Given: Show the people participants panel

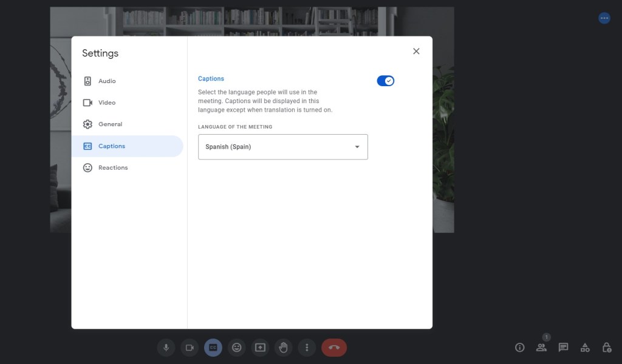Looking at the screenshot, I should [x=541, y=348].
